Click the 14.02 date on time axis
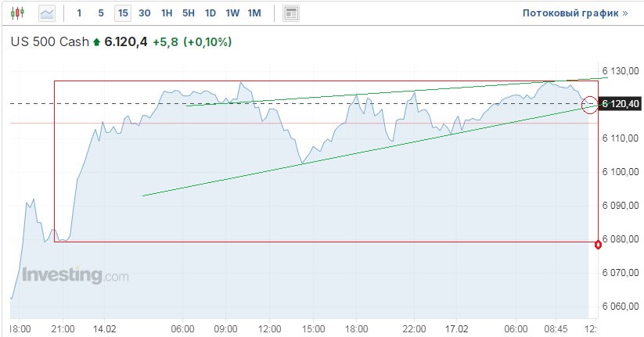The width and height of the screenshot is (644, 337). pos(104,328)
